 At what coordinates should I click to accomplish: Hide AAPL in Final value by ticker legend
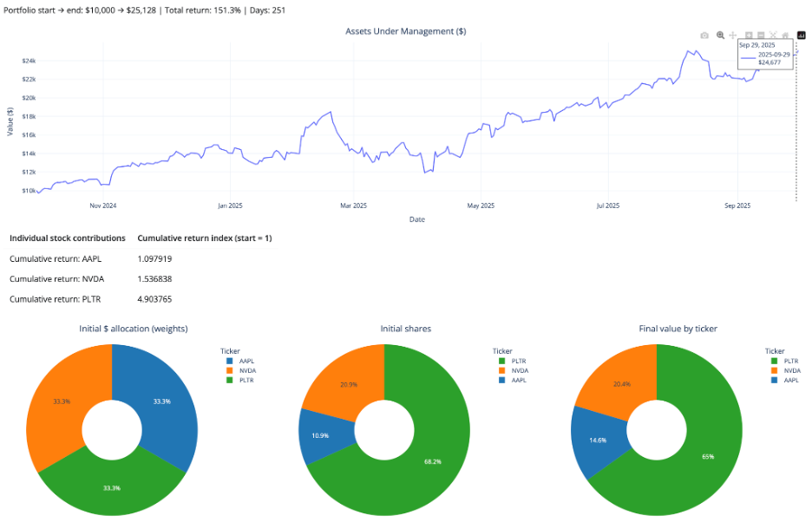pos(788,380)
